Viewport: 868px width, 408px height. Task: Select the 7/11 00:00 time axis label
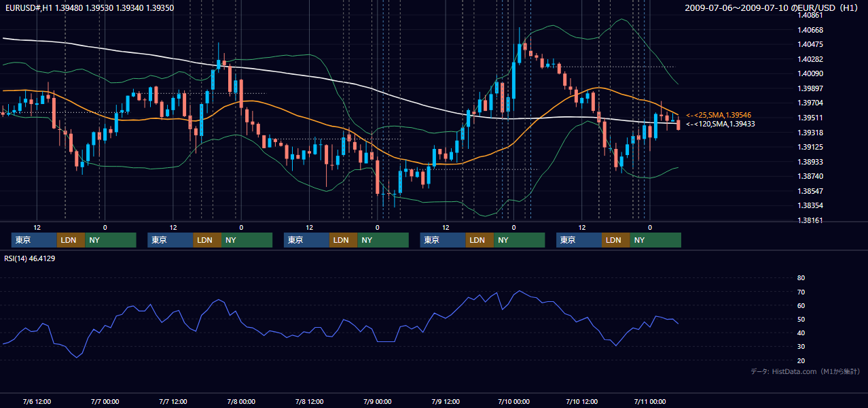coord(649,401)
